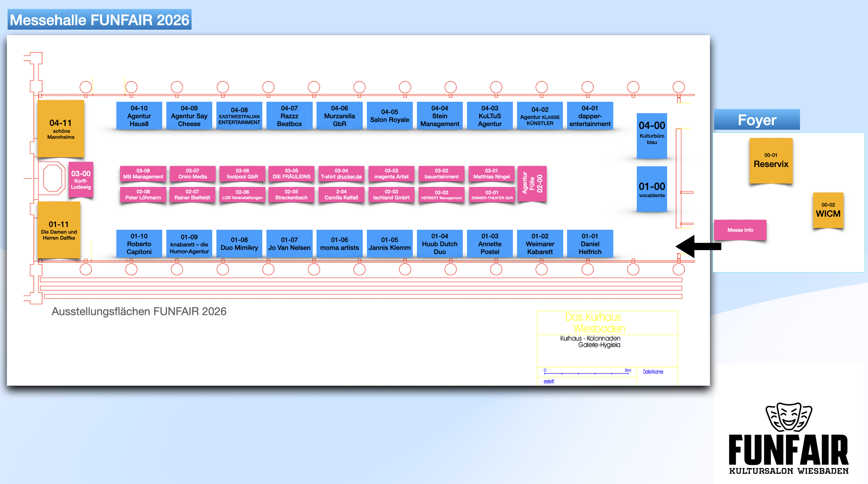Image resolution: width=868 pixels, height=484 pixels.
Task: Click booth 04-07 Razzz Beatbox
Action: 289,116
